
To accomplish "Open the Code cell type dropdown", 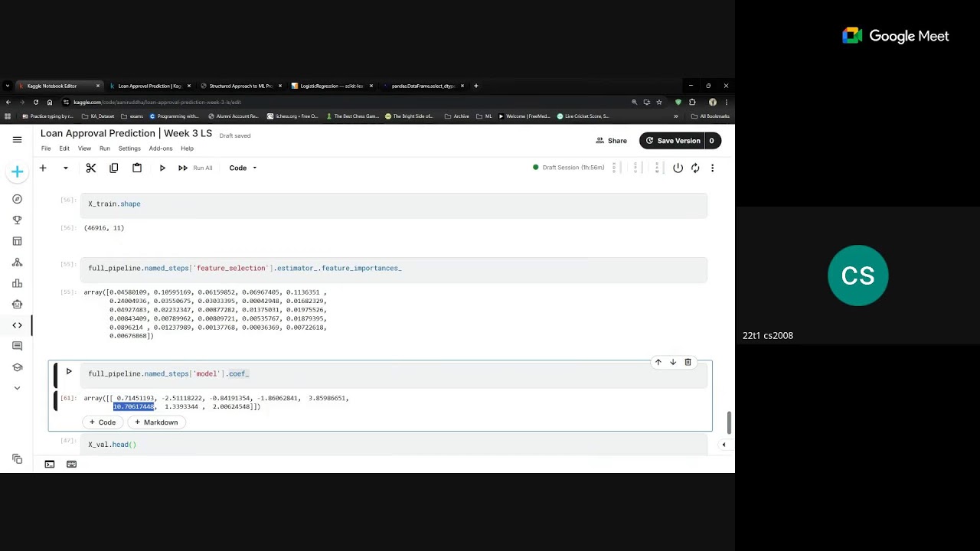I will [243, 168].
